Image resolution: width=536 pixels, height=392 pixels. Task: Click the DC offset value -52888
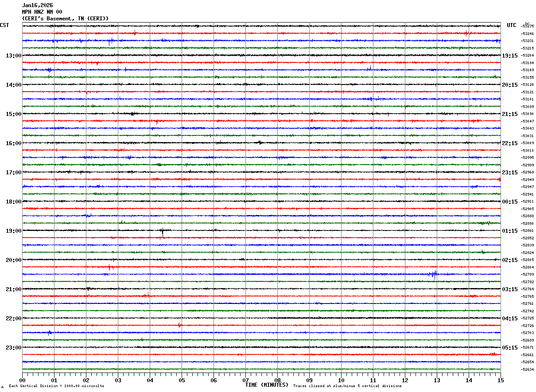(x=527, y=216)
